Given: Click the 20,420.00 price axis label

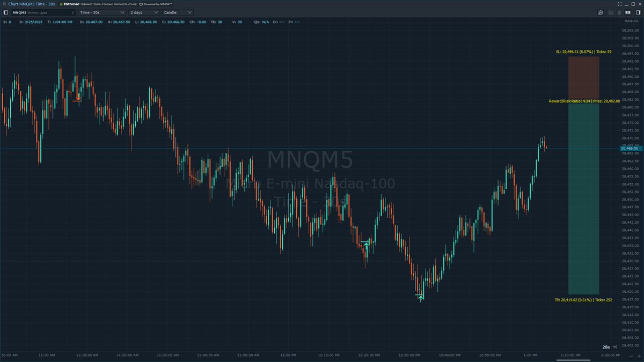Looking at the screenshot, I should pyautogui.click(x=631, y=292).
